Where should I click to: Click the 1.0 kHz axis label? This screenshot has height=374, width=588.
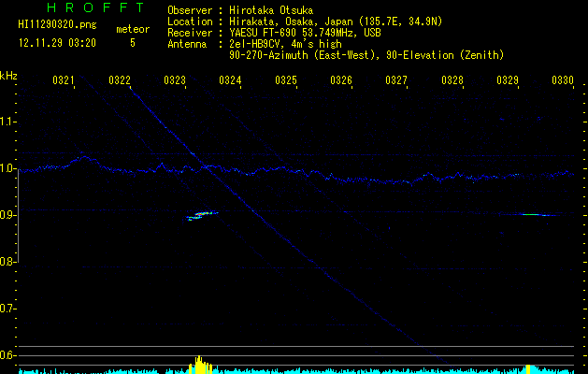[7, 168]
